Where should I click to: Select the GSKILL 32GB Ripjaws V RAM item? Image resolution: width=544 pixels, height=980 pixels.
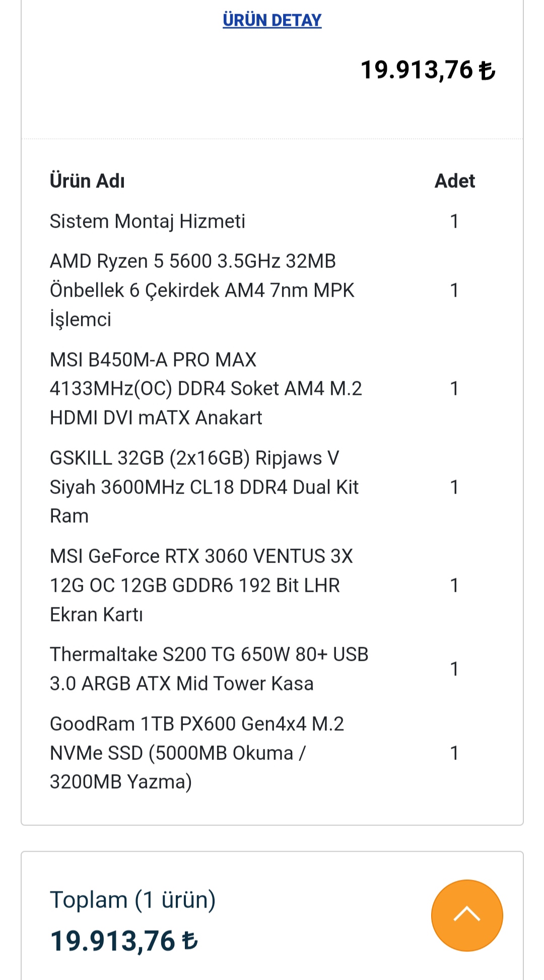(x=204, y=487)
